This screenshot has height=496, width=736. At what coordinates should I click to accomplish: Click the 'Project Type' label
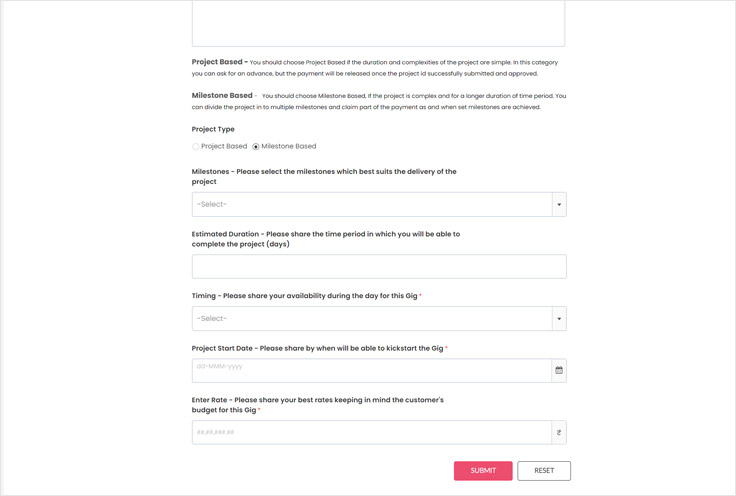[213, 129]
